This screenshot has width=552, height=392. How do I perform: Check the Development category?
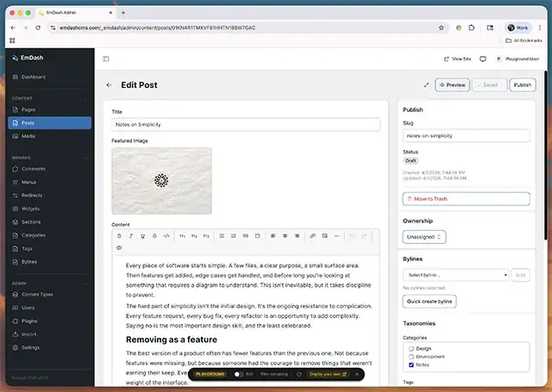411,357
